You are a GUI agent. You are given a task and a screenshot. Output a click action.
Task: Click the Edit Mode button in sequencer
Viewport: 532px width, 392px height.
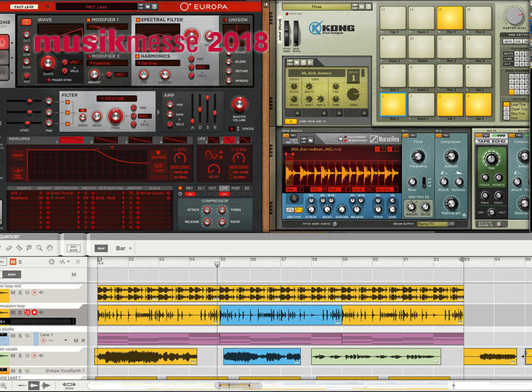tap(73, 248)
